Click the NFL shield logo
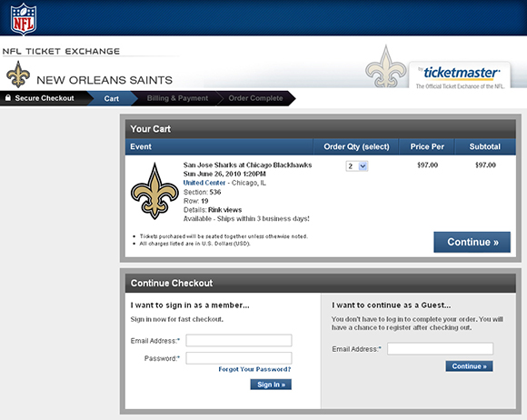 pyautogui.click(x=24, y=19)
